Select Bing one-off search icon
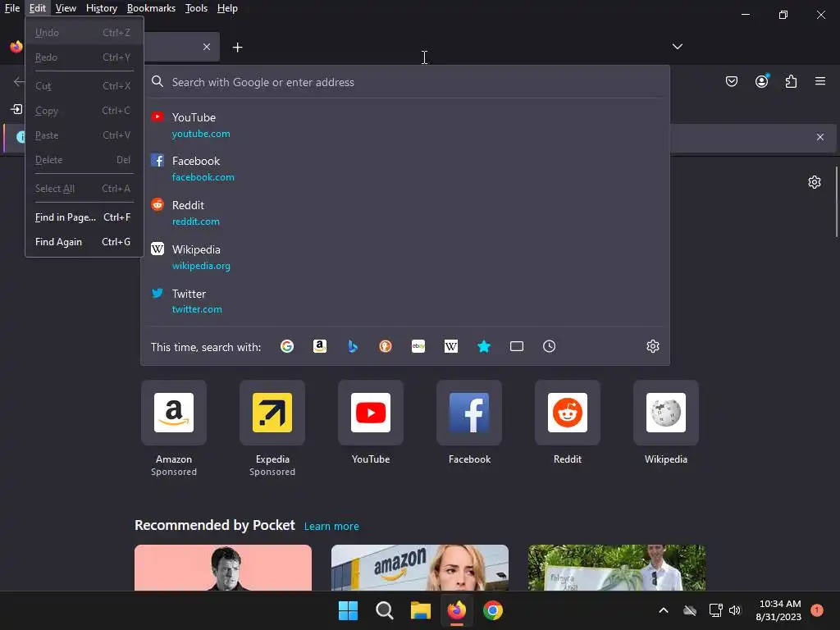Screen dimensions: 840x630 [x=353, y=347]
